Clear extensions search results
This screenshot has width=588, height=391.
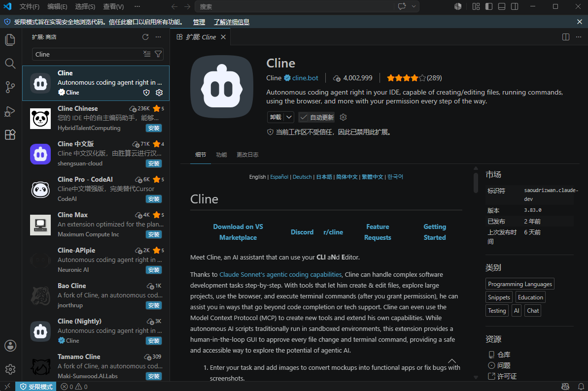pyautogui.click(x=147, y=54)
